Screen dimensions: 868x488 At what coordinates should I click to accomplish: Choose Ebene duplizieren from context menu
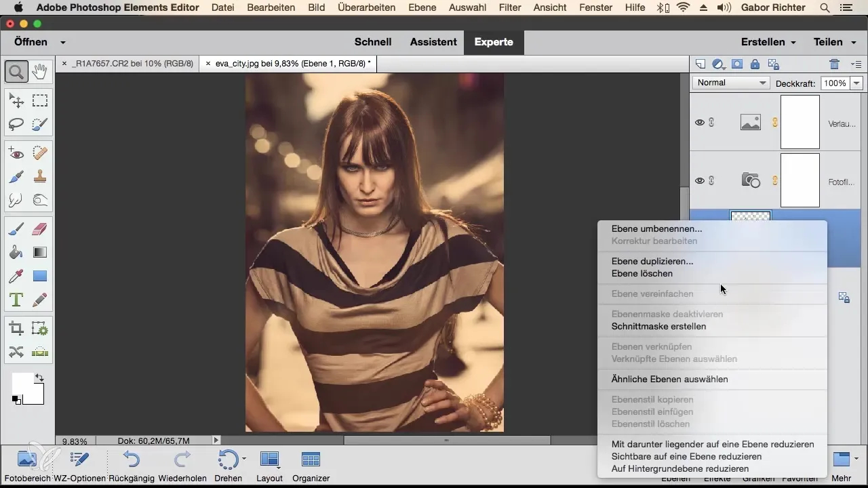(x=652, y=261)
